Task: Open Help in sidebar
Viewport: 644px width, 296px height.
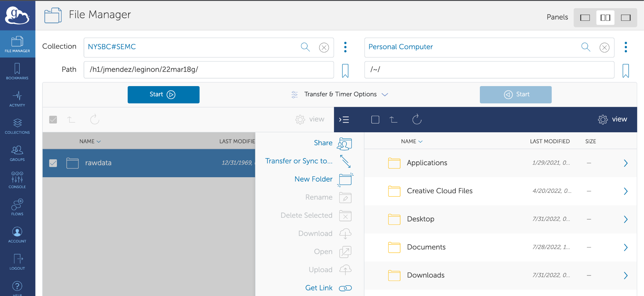Action: point(17,288)
